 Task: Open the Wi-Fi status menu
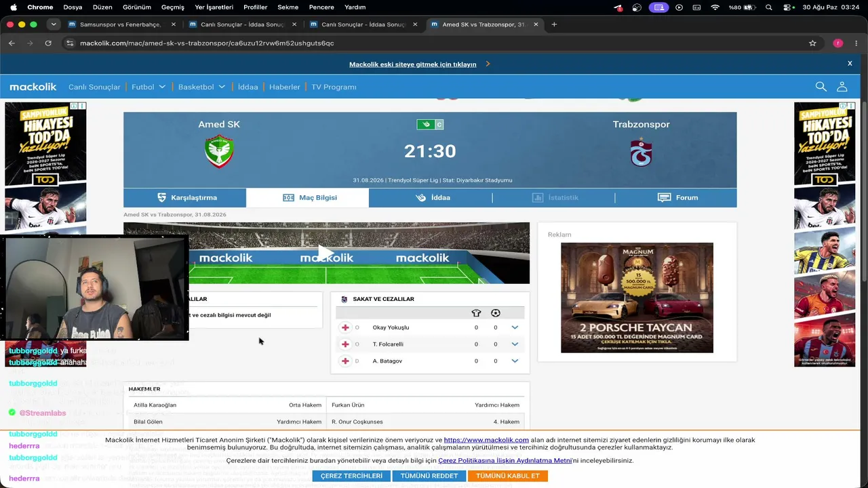(715, 7)
